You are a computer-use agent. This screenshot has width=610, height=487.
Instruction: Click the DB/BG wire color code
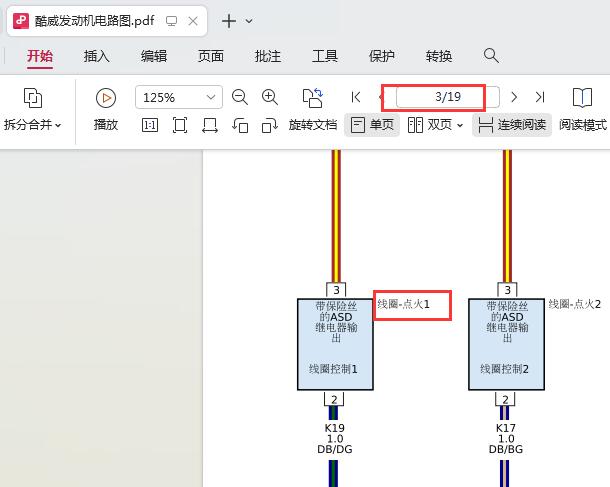click(506, 449)
